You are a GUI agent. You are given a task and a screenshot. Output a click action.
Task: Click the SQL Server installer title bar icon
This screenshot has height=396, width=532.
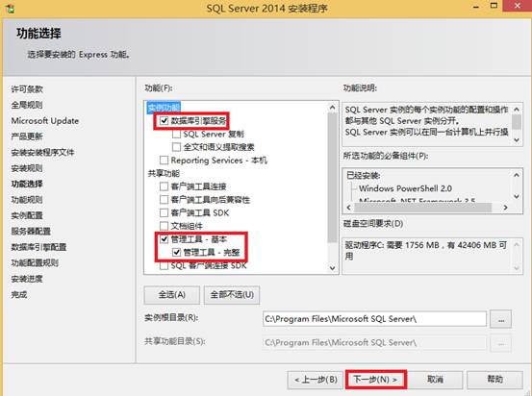pos(11,8)
